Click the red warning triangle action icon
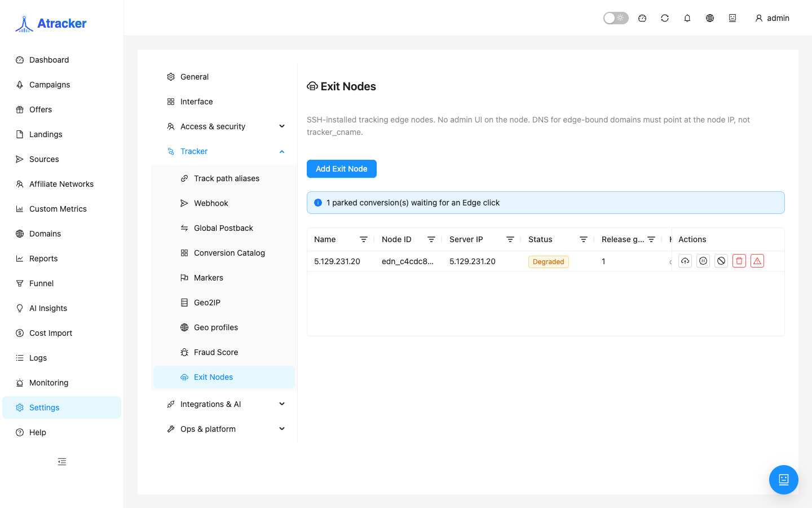Image resolution: width=812 pixels, height=508 pixels. [x=757, y=261]
